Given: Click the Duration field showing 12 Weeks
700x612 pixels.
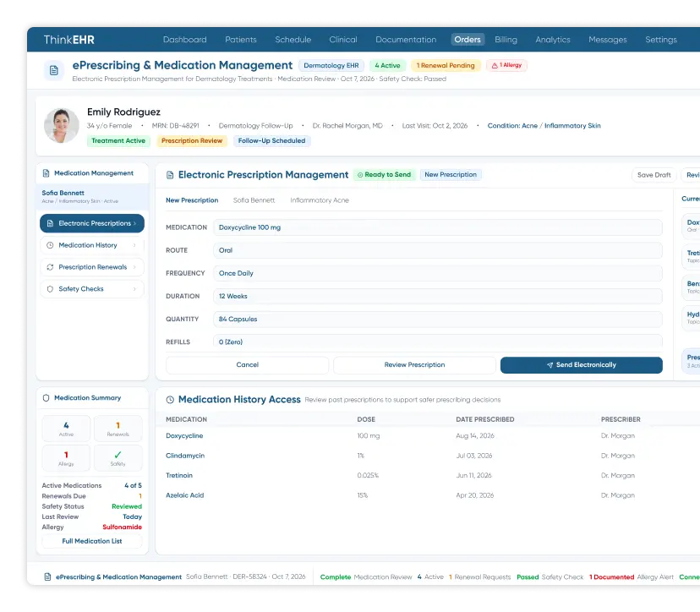Looking at the screenshot, I should tap(438, 297).
